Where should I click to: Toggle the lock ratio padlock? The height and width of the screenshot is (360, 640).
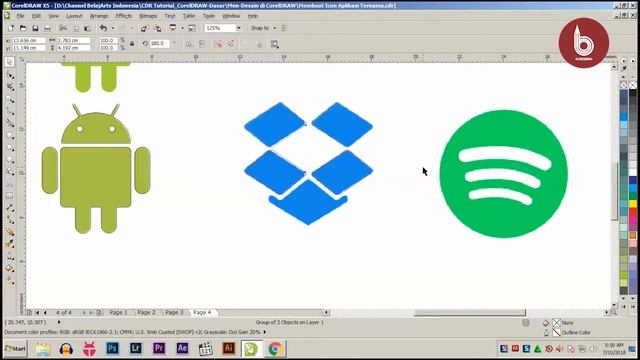pos(132,44)
